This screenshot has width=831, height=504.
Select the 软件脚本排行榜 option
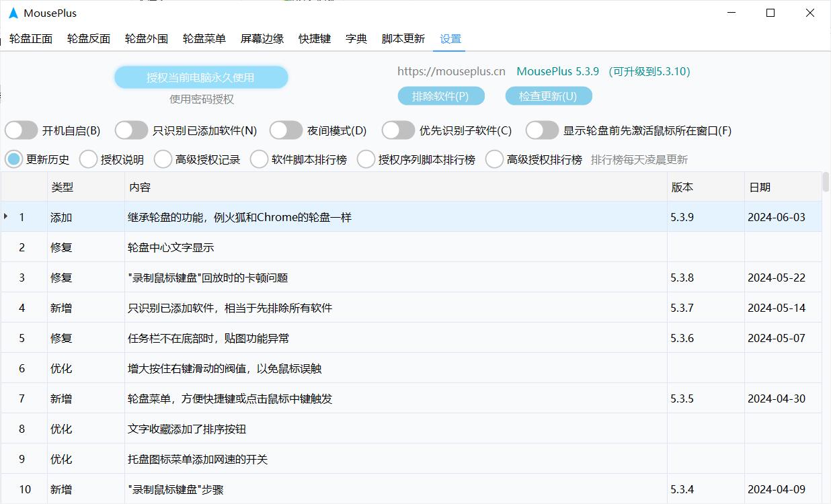pos(258,159)
